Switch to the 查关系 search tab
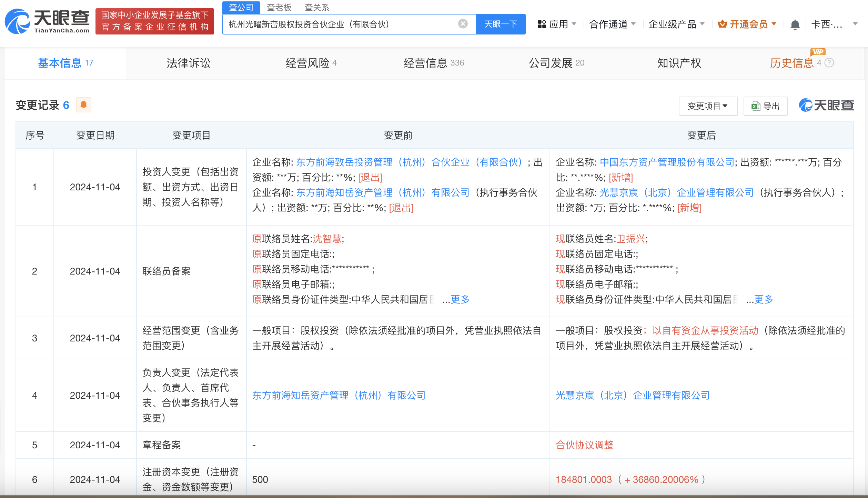The image size is (868, 498). click(x=317, y=7)
